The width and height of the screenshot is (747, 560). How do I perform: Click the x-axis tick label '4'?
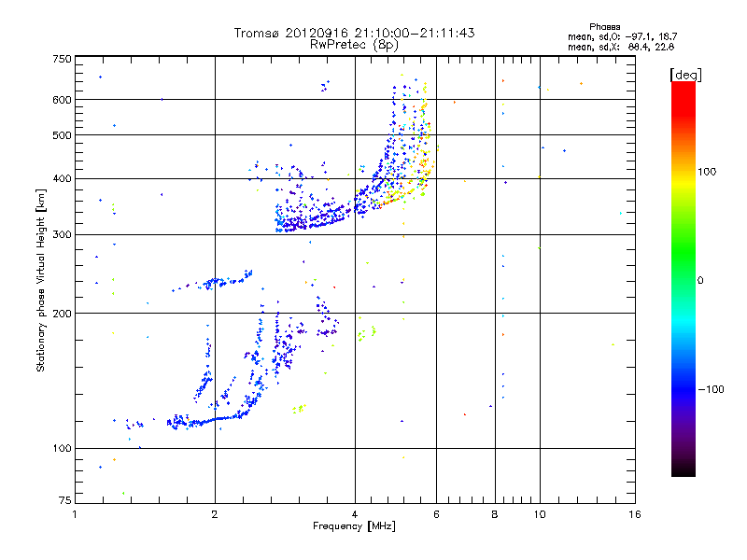(x=355, y=514)
